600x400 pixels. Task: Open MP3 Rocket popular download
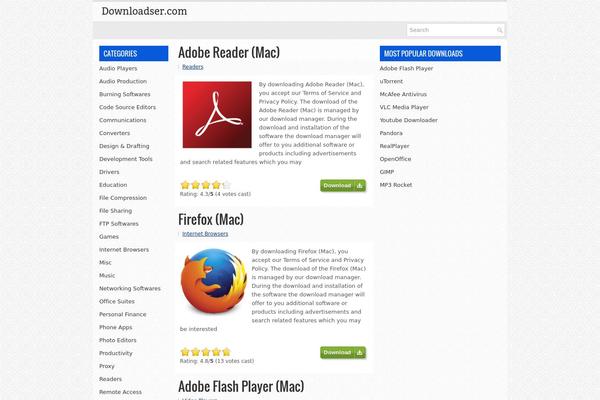click(396, 185)
